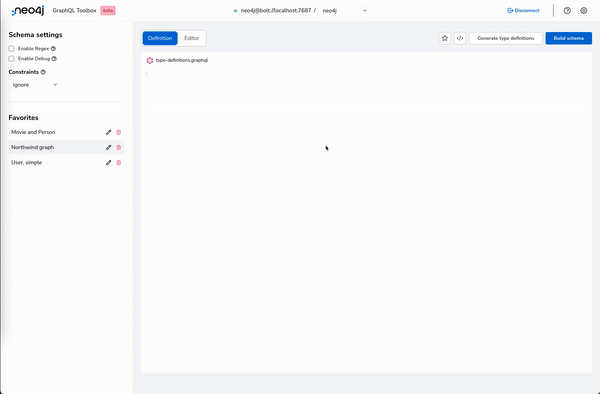600x394 pixels.
Task: Delete the User, simple favorite
Action: point(119,163)
